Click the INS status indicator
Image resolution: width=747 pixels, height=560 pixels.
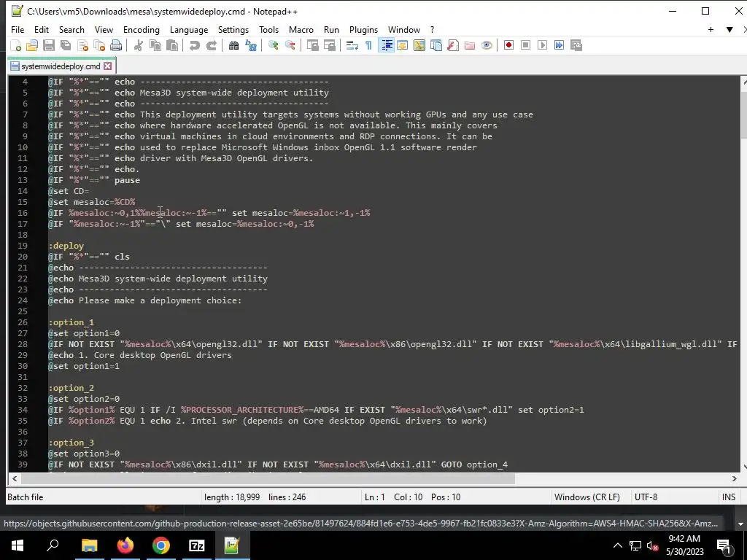(x=729, y=497)
